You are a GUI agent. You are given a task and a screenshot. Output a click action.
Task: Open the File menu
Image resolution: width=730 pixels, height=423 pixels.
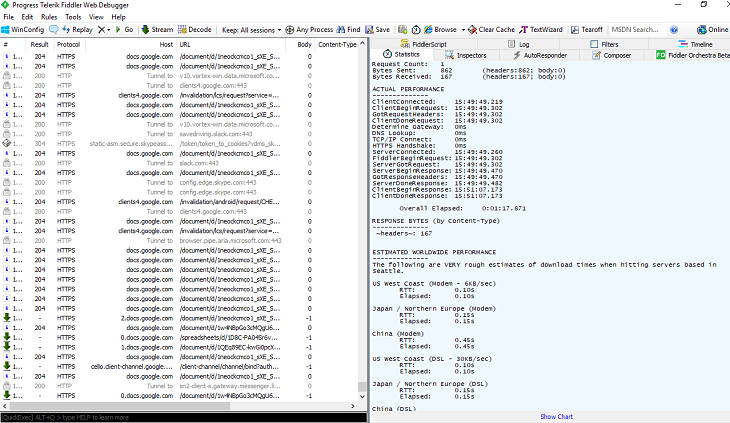[x=8, y=17]
